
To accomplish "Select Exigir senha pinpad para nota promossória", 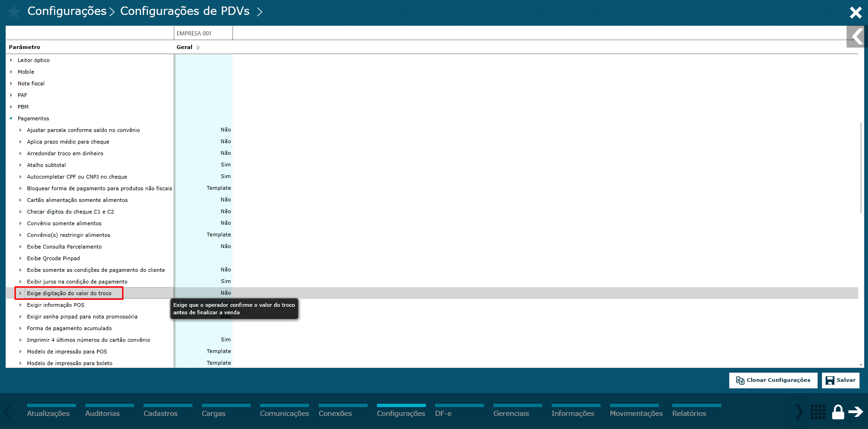I will pos(82,317).
